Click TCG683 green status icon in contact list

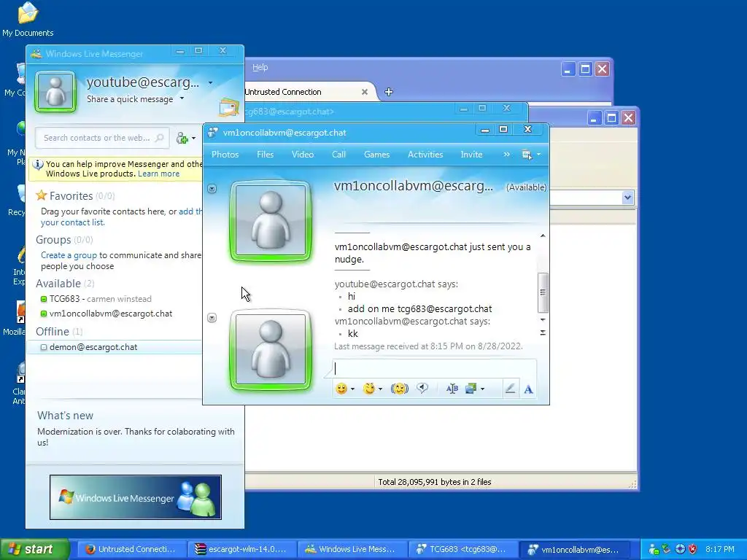pyautogui.click(x=43, y=299)
